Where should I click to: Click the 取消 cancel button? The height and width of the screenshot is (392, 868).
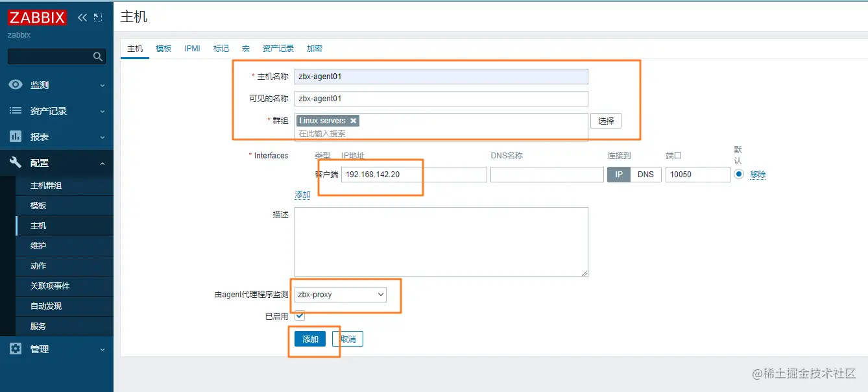[x=348, y=339]
